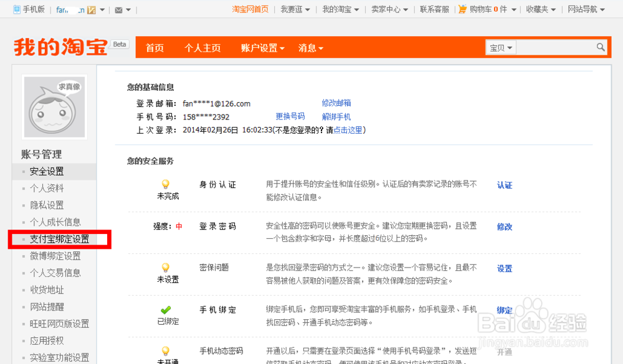The width and height of the screenshot is (623, 364).
Task: Click the lightbulb icon for 密保问题
Action: tap(166, 267)
